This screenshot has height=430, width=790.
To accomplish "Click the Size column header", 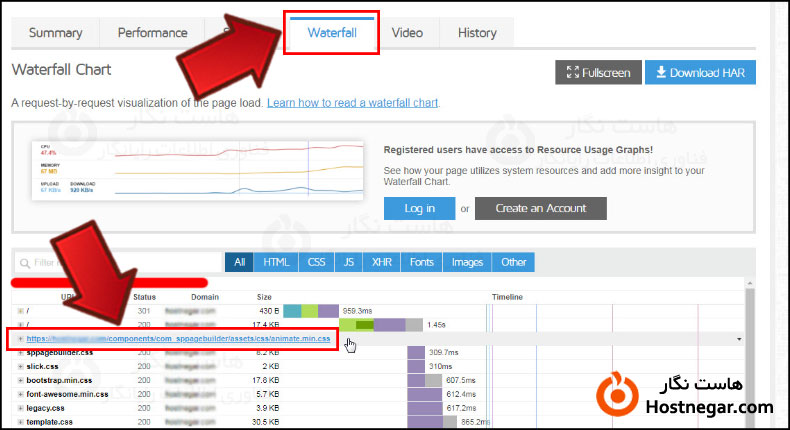I will click(x=264, y=297).
